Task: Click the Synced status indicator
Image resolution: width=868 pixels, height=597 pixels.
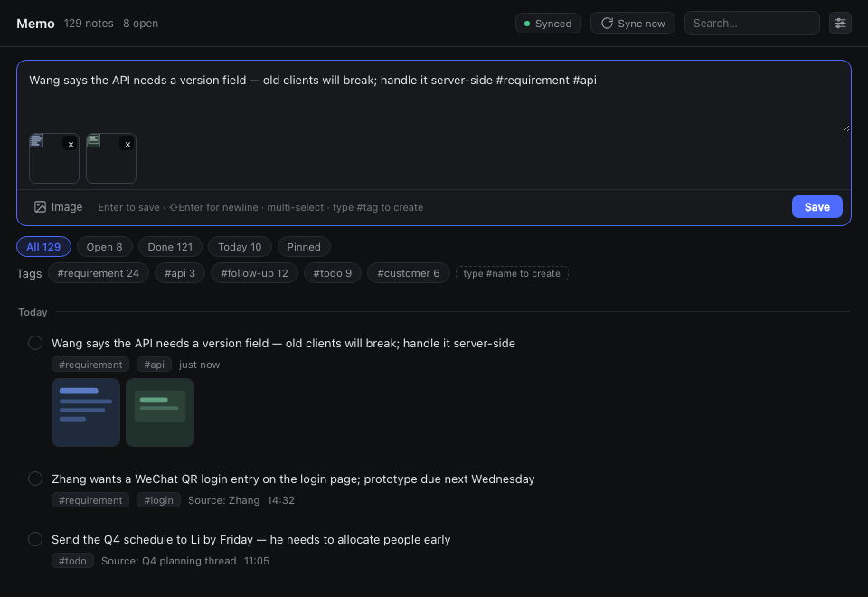Action: [x=548, y=24]
